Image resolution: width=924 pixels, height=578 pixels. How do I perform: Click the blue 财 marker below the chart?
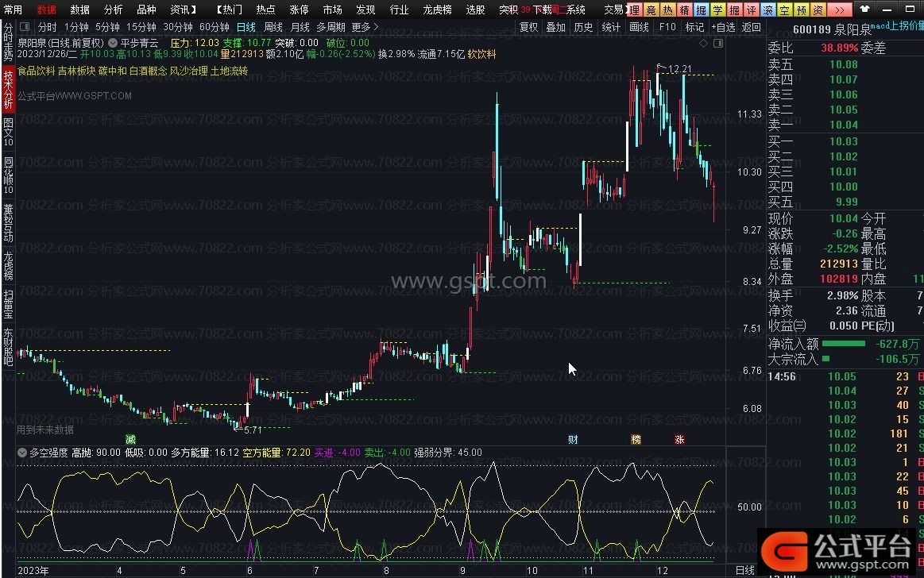[573, 439]
